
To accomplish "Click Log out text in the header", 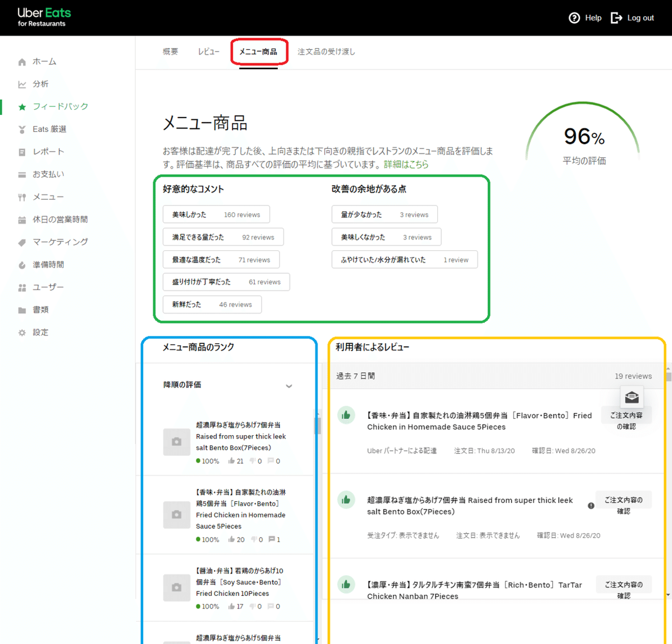I will [641, 18].
